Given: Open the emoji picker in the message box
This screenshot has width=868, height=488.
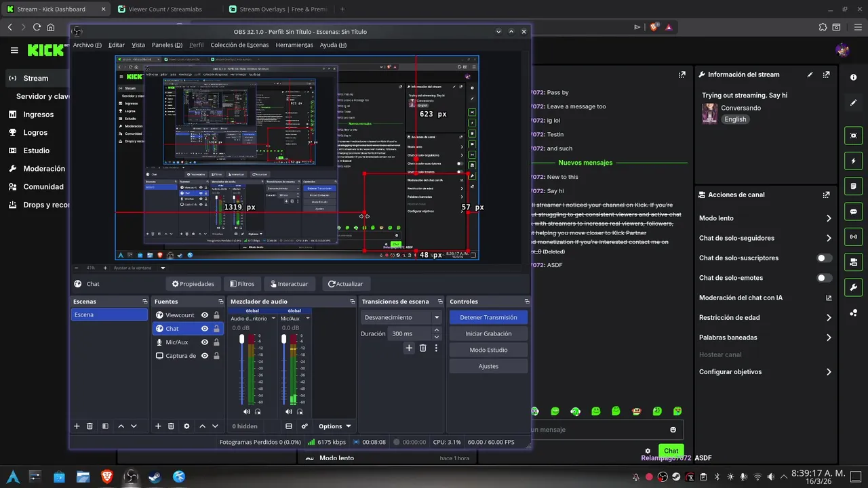Looking at the screenshot, I should tap(673, 430).
